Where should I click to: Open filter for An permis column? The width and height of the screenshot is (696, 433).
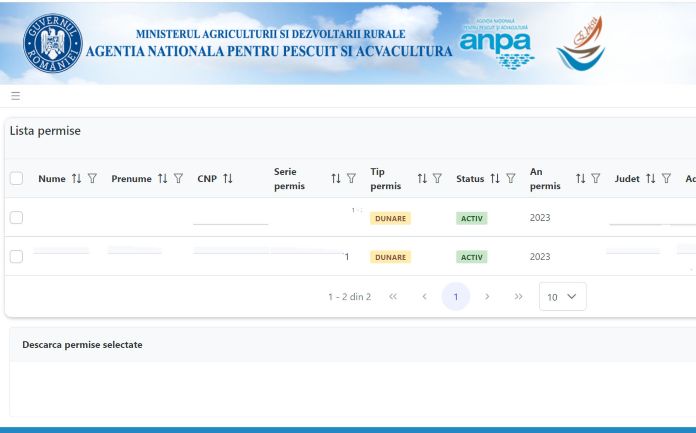(595, 179)
